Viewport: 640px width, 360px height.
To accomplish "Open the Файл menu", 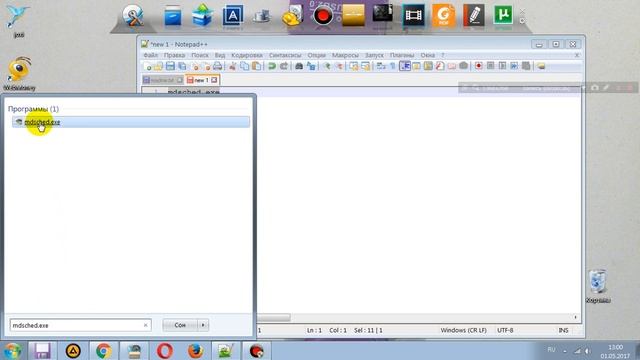I will (151, 55).
